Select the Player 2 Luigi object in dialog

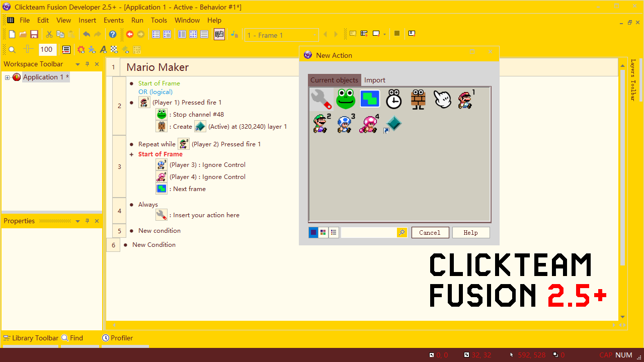point(321,123)
